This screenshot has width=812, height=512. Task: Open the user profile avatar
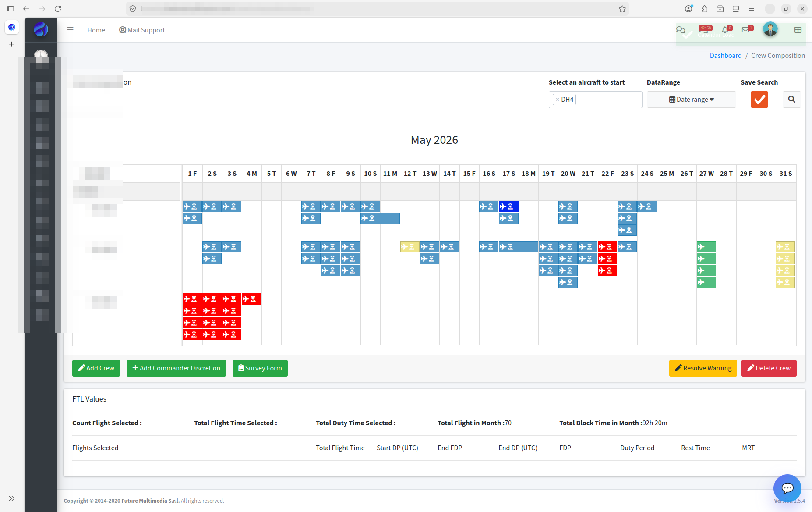pyautogui.click(x=770, y=29)
